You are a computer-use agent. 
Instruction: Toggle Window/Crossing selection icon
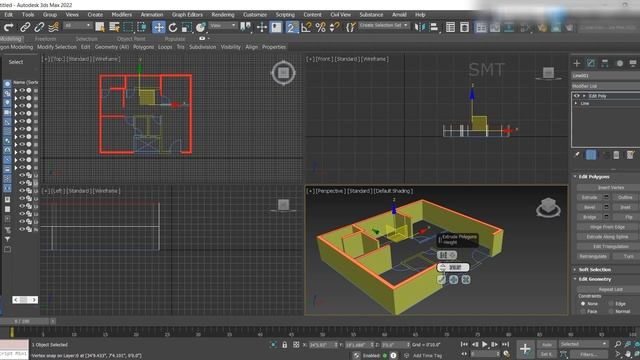tap(142, 27)
